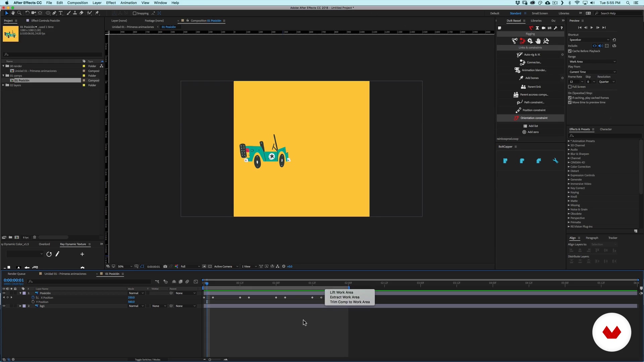
Task: Hide the Posición layer eye toggle
Action: 4,293
